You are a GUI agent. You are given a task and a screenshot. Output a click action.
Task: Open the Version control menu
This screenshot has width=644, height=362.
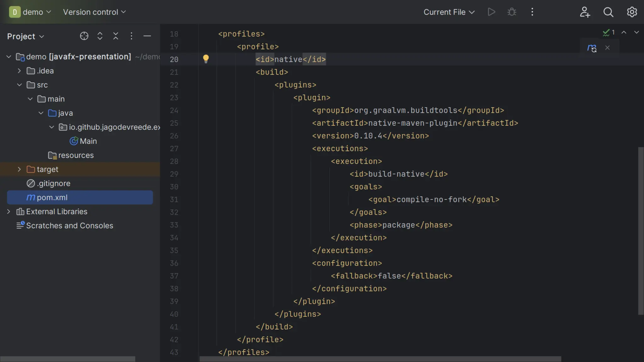94,12
